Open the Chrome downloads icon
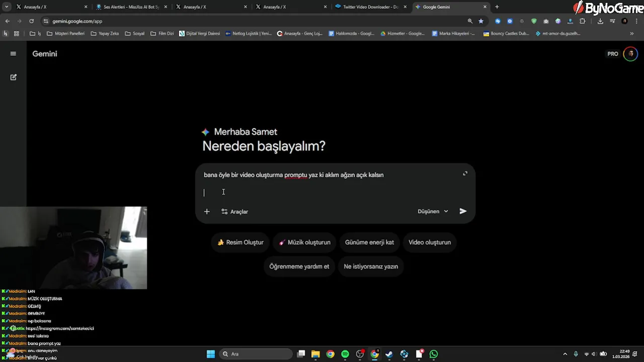644x362 pixels. coord(600,21)
